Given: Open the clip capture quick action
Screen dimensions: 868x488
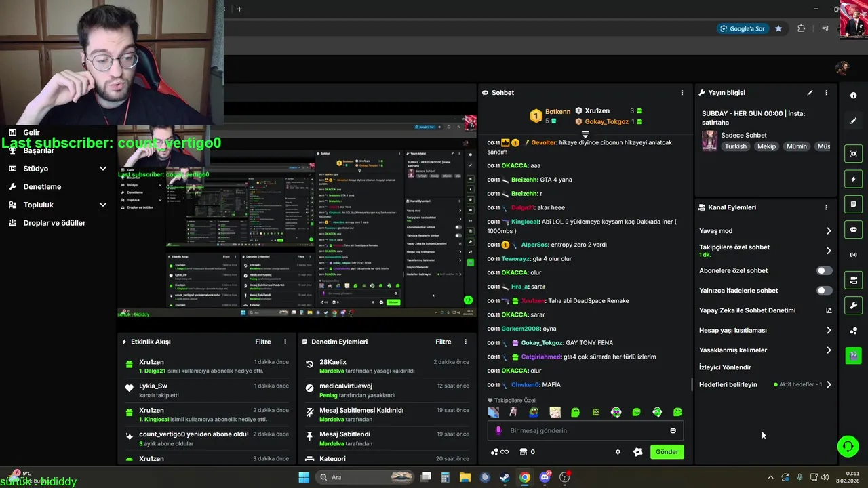Looking at the screenshot, I should click(x=853, y=154).
